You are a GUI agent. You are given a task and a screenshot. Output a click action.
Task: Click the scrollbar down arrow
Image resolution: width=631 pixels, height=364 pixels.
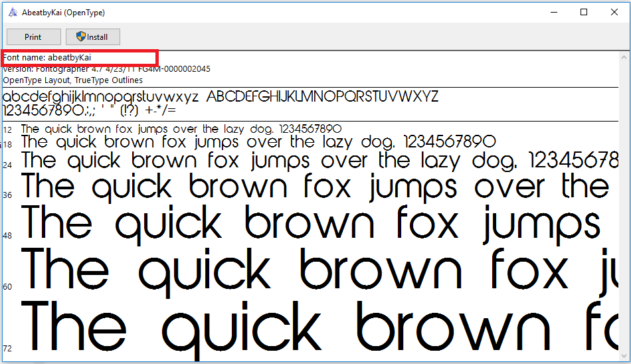tap(624, 355)
